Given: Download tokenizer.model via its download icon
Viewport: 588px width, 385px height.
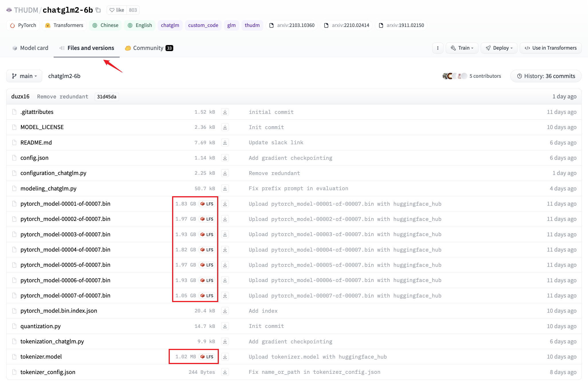Looking at the screenshot, I should click(225, 357).
